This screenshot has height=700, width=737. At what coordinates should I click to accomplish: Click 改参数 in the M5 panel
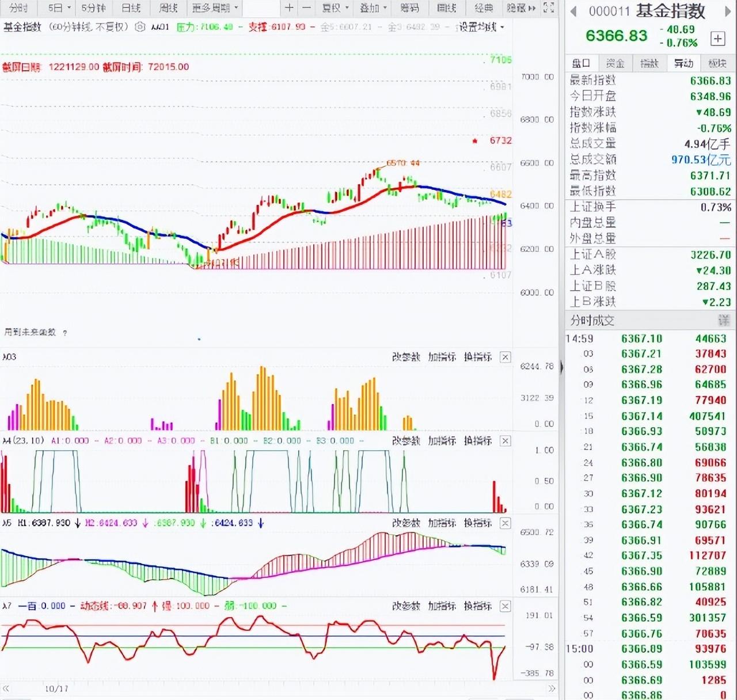pyautogui.click(x=406, y=523)
